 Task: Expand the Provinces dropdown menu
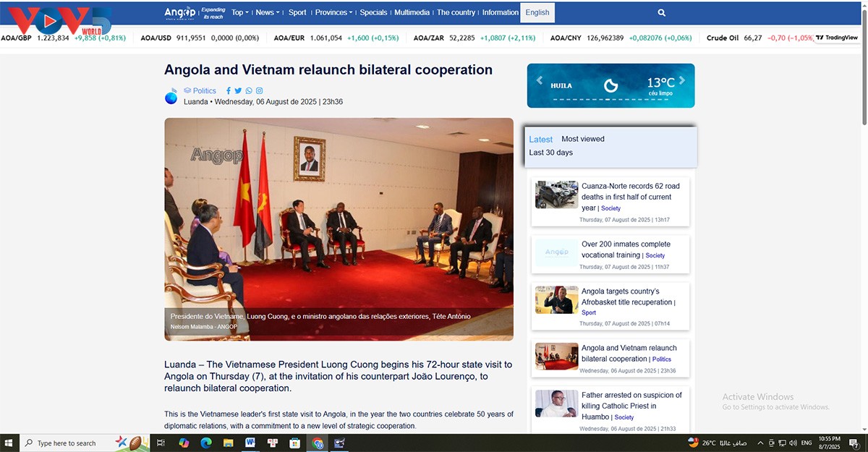point(333,12)
